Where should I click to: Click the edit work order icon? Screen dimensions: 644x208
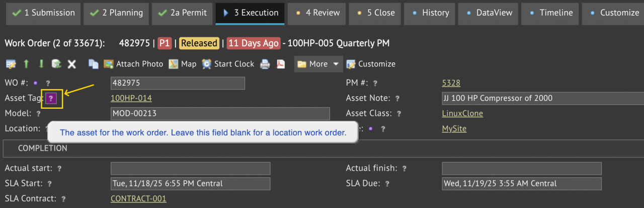coord(10,64)
